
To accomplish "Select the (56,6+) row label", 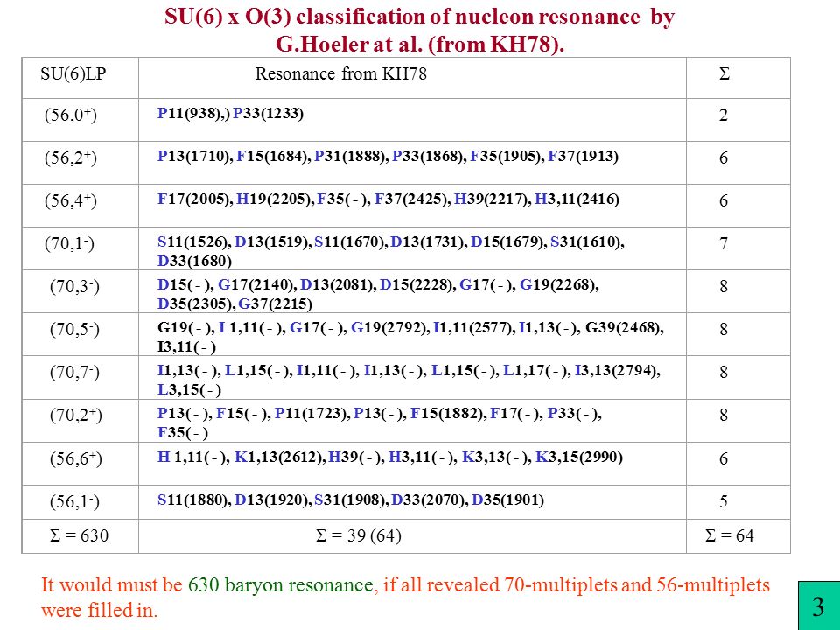I will click(75, 459).
